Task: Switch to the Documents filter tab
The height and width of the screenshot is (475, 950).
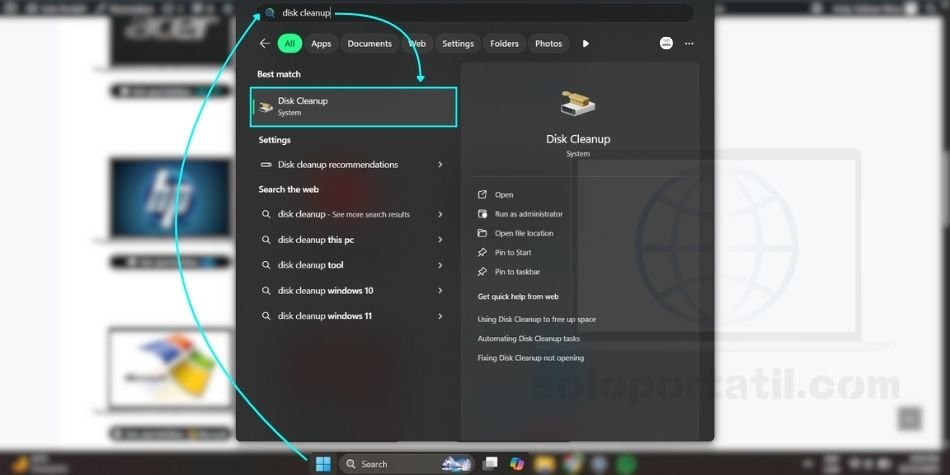Action: (370, 44)
